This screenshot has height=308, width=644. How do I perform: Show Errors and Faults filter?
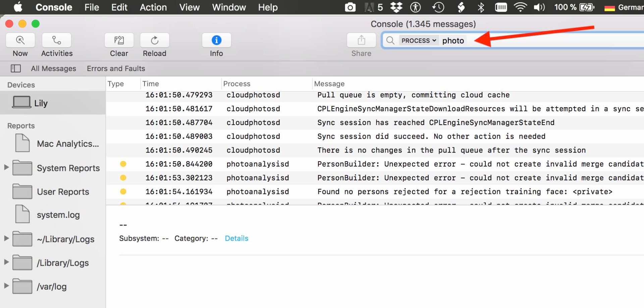coord(116,68)
